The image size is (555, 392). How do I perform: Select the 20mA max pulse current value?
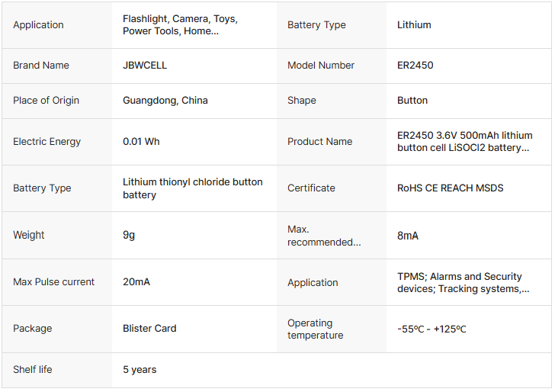(x=136, y=282)
